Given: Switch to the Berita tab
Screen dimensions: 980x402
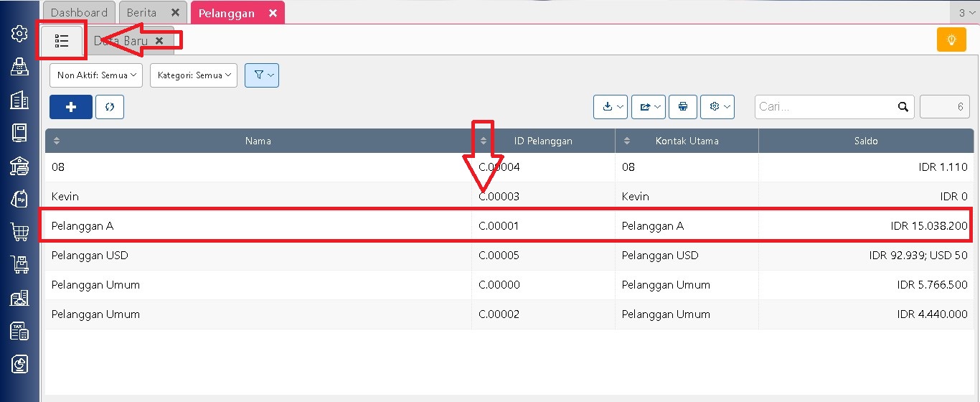Looking at the screenshot, I should (x=142, y=13).
